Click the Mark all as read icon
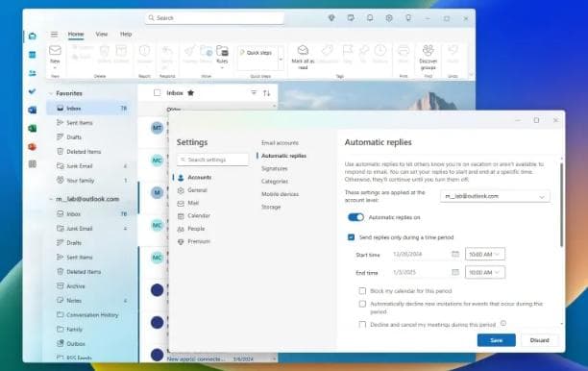This screenshot has width=588, height=371. pyautogui.click(x=303, y=50)
